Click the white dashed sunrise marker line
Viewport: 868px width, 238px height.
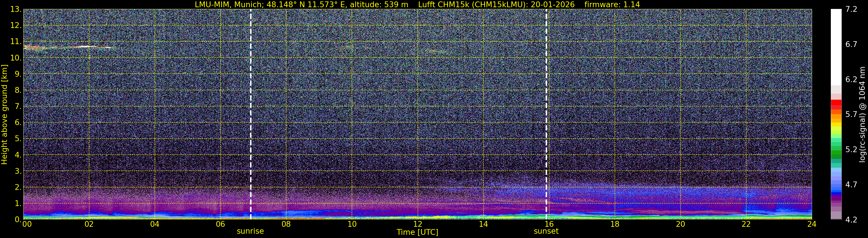(x=251, y=114)
